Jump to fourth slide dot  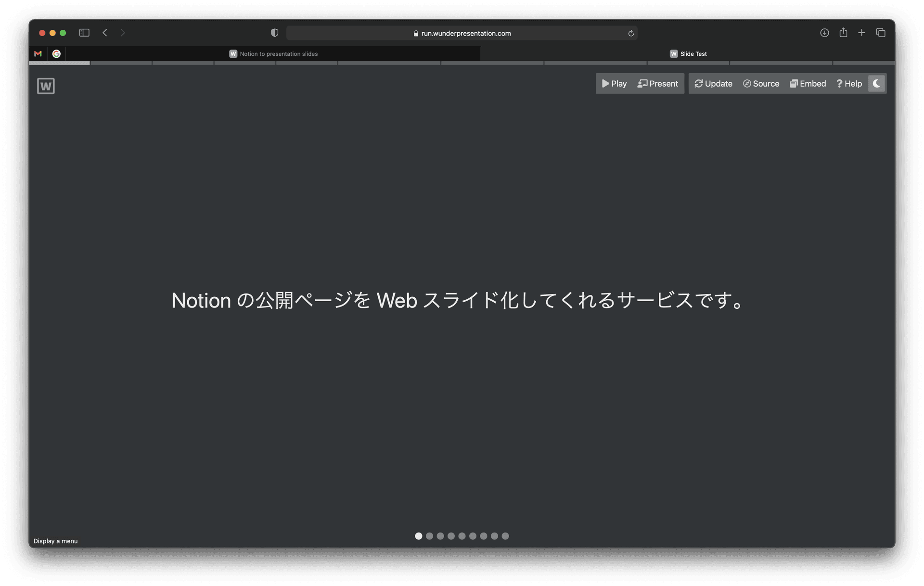[451, 536]
